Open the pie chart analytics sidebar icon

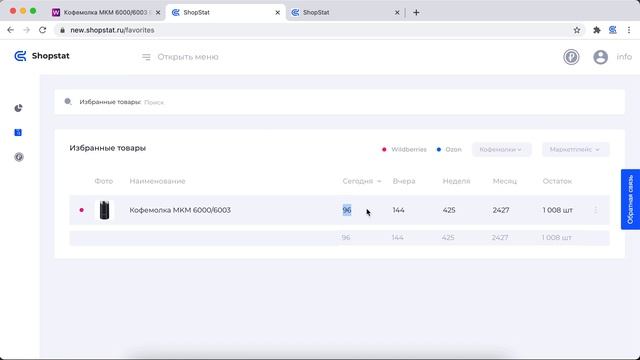point(18,108)
